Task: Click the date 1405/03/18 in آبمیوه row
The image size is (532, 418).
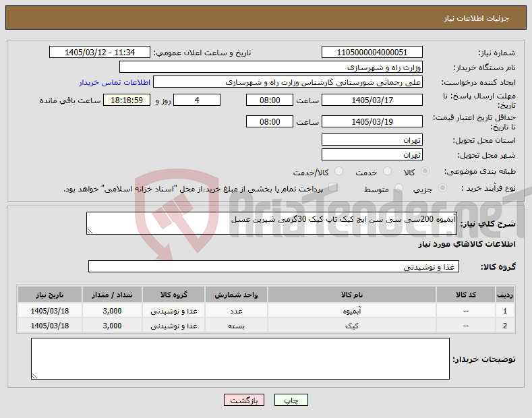Action: point(49,311)
